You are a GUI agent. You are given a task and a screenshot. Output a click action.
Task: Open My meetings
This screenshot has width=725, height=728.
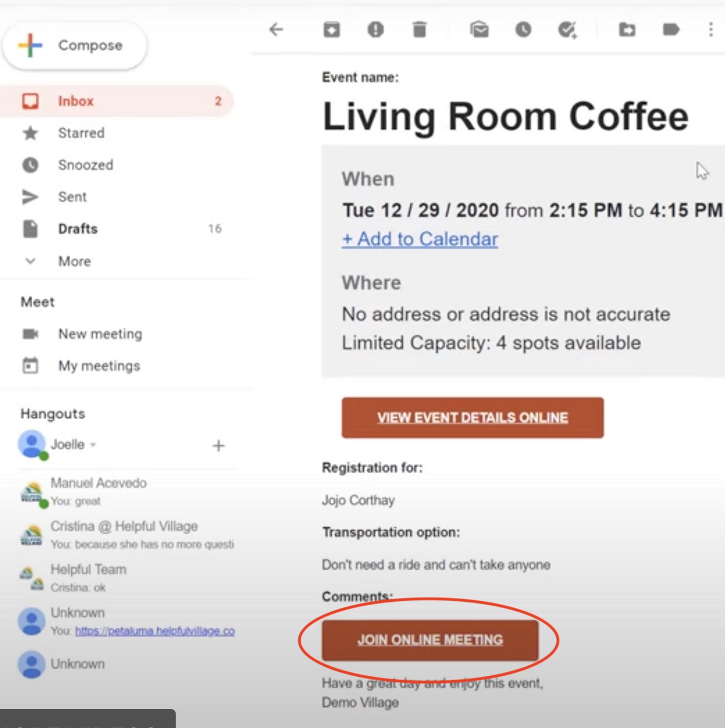tap(98, 366)
